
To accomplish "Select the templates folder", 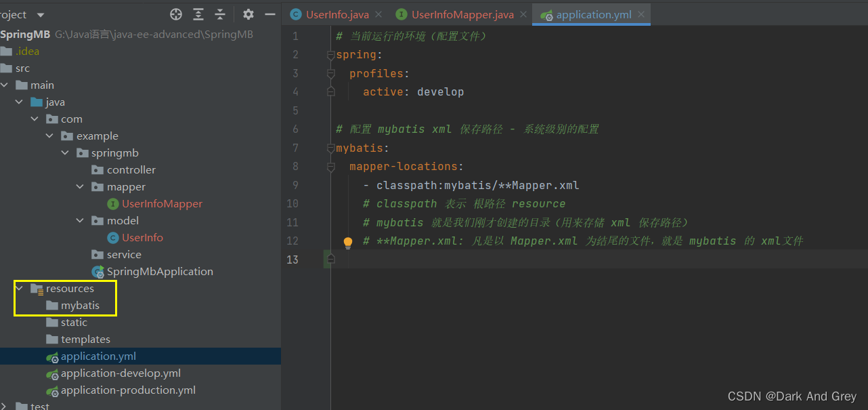I will click(x=85, y=339).
